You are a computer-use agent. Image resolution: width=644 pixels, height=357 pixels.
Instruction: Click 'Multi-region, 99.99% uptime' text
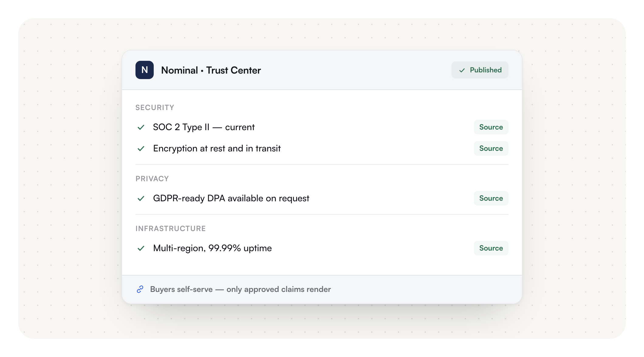(x=212, y=248)
